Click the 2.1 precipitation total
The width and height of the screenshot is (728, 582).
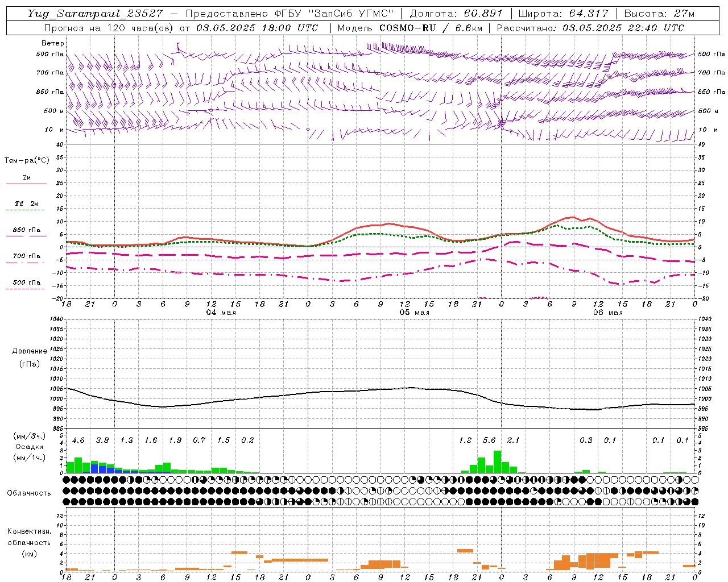tap(513, 440)
